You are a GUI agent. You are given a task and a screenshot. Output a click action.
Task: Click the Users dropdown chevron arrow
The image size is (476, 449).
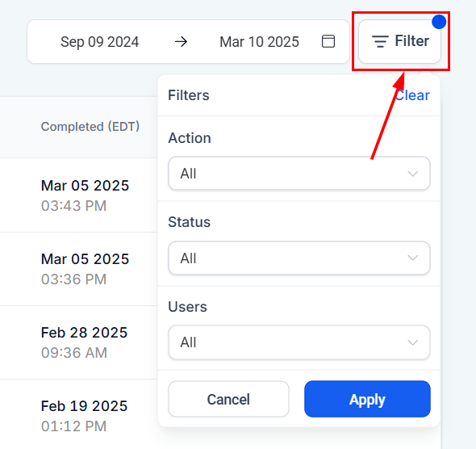point(412,342)
